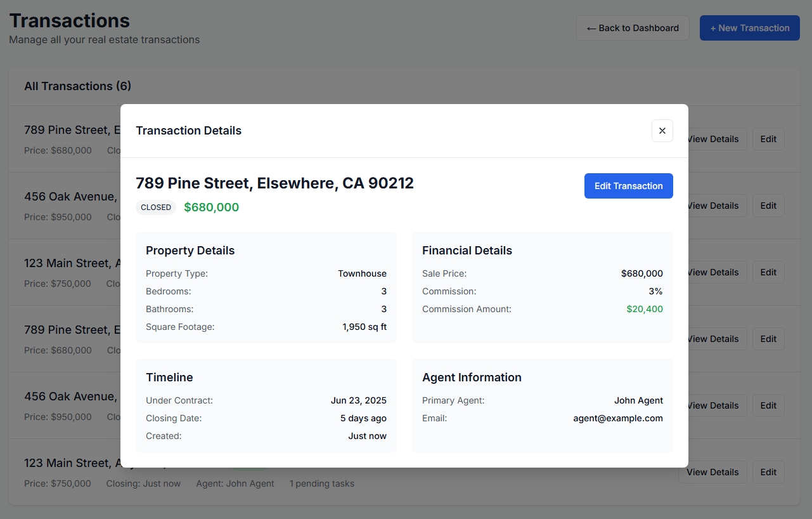Image resolution: width=812 pixels, height=519 pixels.
Task: Create a new transaction with + New Transaction
Action: [x=749, y=28]
